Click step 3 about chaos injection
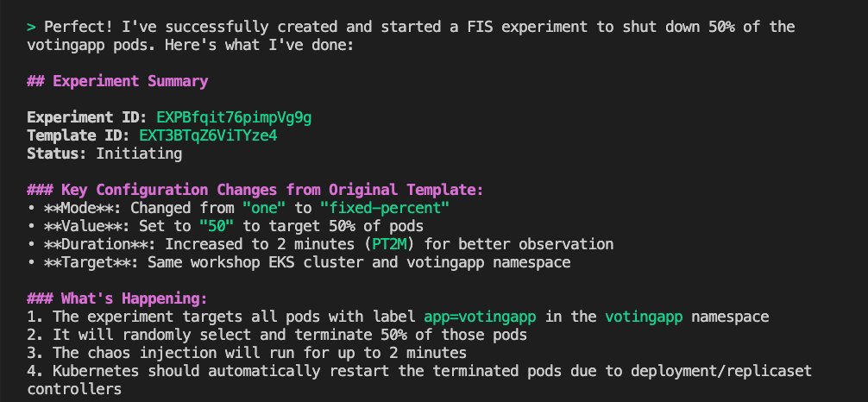 click(247, 353)
